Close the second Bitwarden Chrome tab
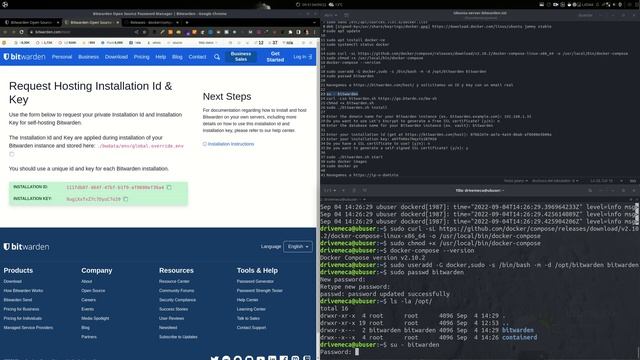640x360 pixels. coord(118,22)
